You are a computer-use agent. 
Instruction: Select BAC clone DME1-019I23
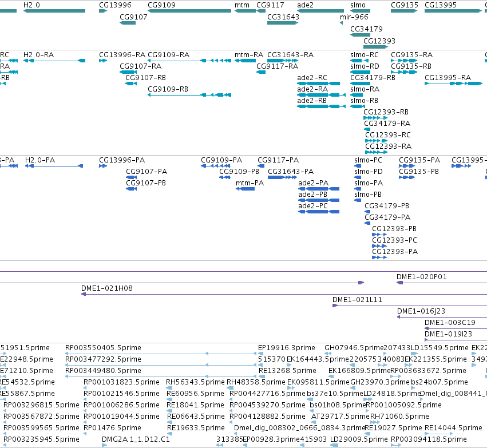456,340
